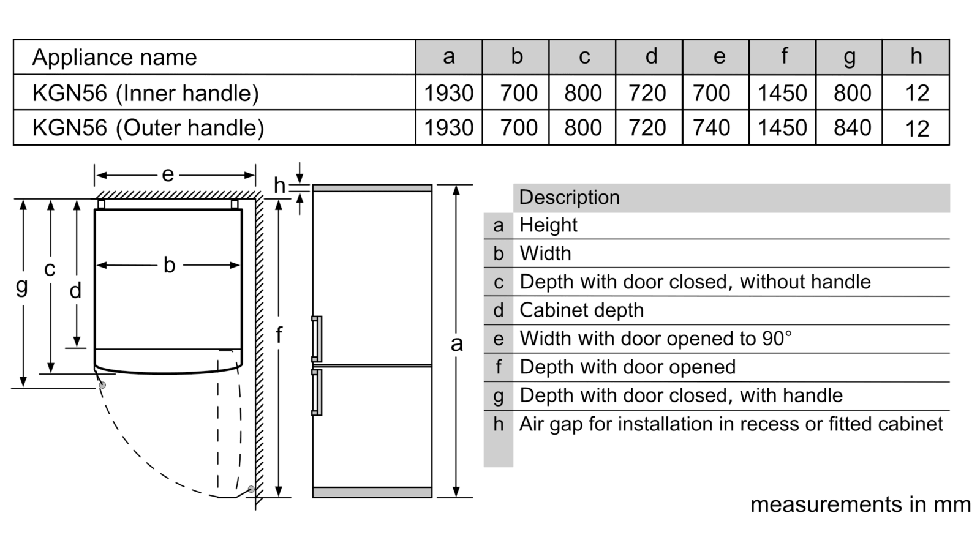
Task: Click the 'Description' legend header
Action: [570, 197]
